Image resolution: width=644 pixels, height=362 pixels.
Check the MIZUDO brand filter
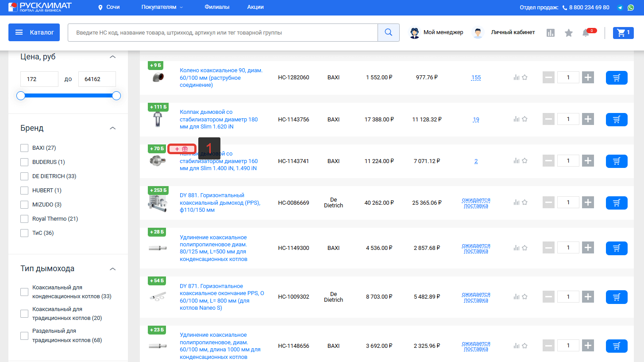(x=24, y=205)
